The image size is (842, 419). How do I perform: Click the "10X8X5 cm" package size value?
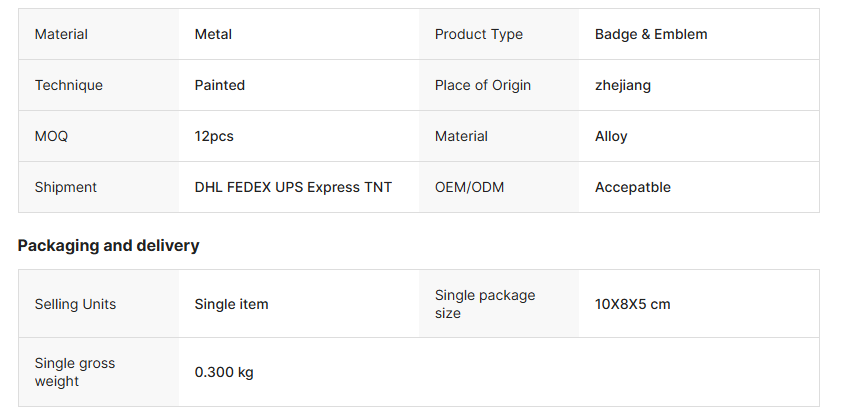[x=632, y=304]
